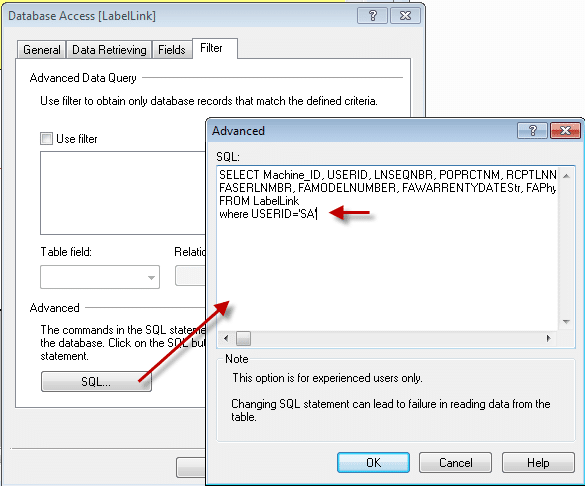585x486 pixels.
Task: Confirm the SQL statement with OK
Action: coord(373,463)
